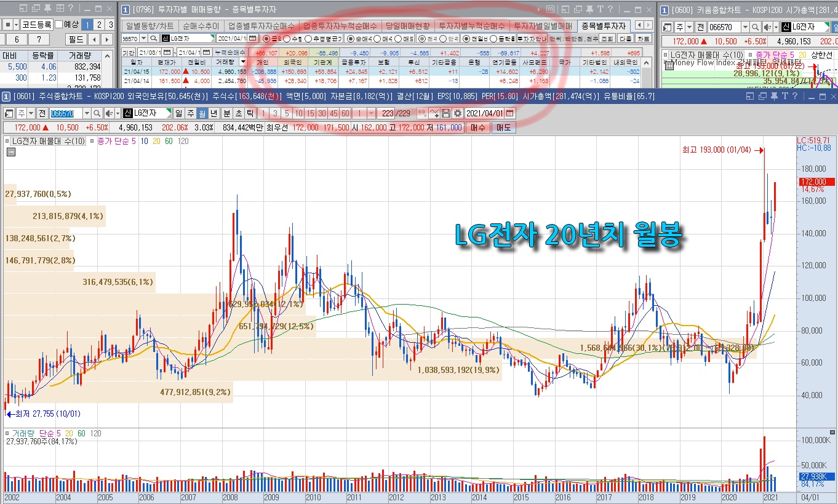This screenshot has height=504, width=838.
Task: Click the search magnifier in 키움종합차트 window
Action: [755, 27]
